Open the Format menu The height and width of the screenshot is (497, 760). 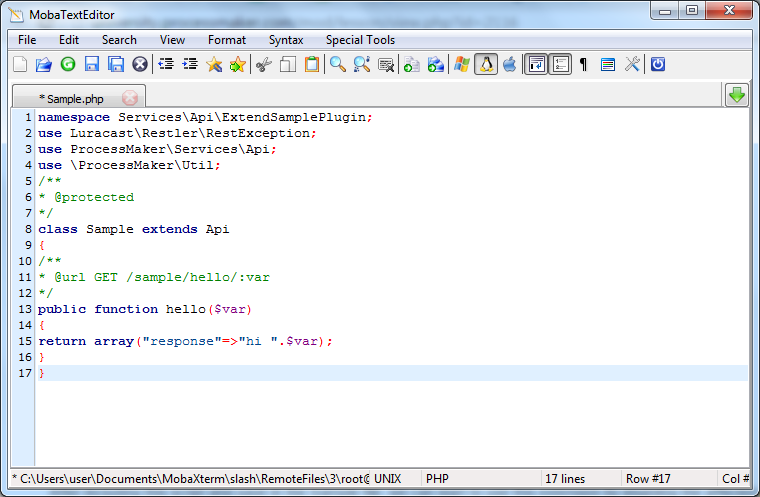(227, 40)
